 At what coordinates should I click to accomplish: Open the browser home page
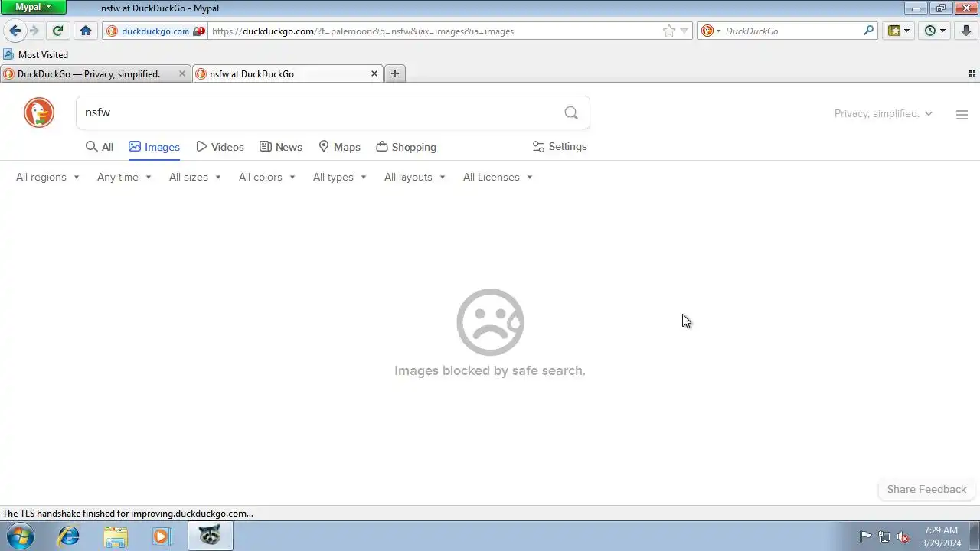coord(86,31)
